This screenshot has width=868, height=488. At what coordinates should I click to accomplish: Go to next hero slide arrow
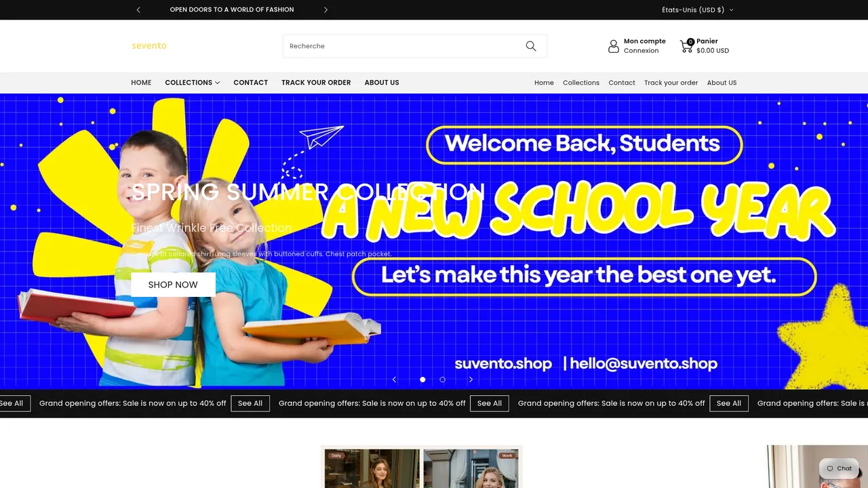pos(471,380)
